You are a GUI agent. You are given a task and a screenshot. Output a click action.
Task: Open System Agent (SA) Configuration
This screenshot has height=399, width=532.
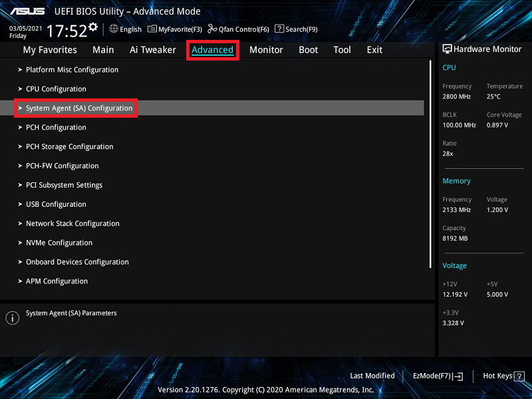[79, 108]
